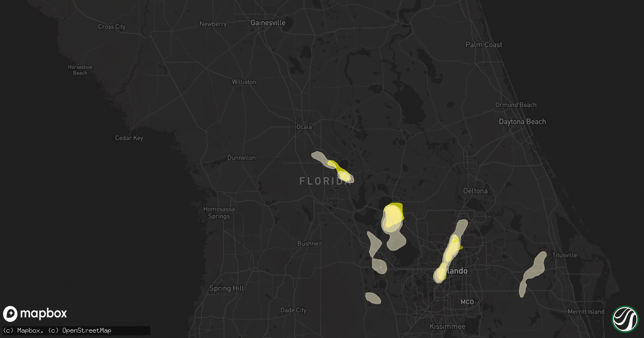
Task: Click the Kissimmee label
Action: [447, 326]
